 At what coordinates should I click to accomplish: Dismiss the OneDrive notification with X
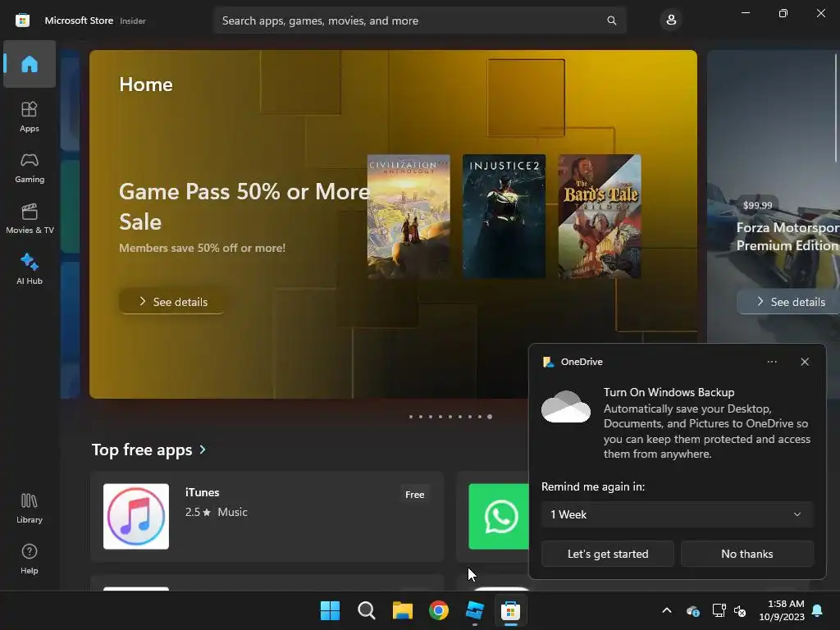805,362
